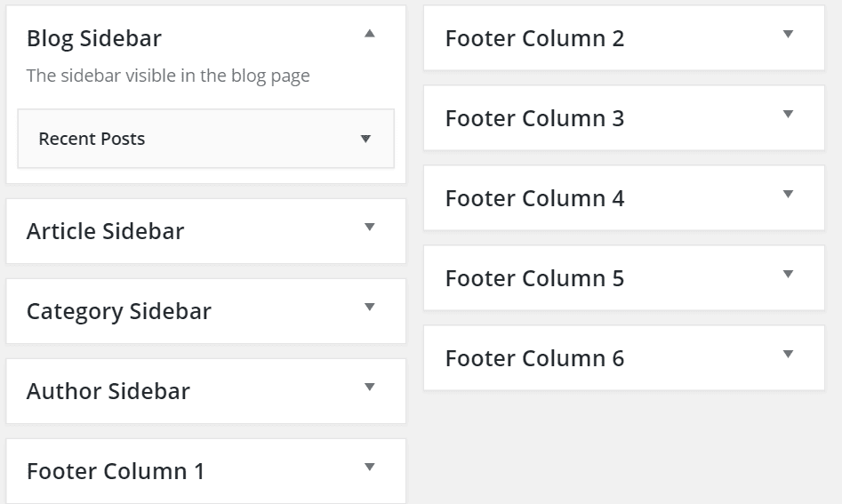Click the Footer Column 1 heading
The image size is (842, 504).
(x=116, y=471)
